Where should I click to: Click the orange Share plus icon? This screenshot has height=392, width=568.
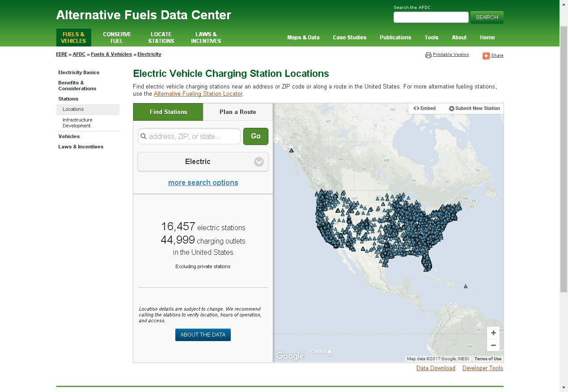486,55
